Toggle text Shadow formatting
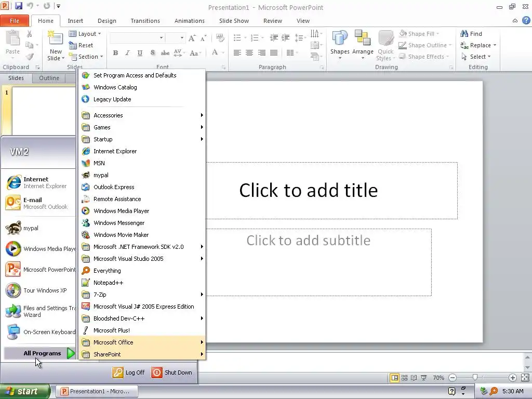The width and height of the screenshot is (532, 399). point(152,53)
